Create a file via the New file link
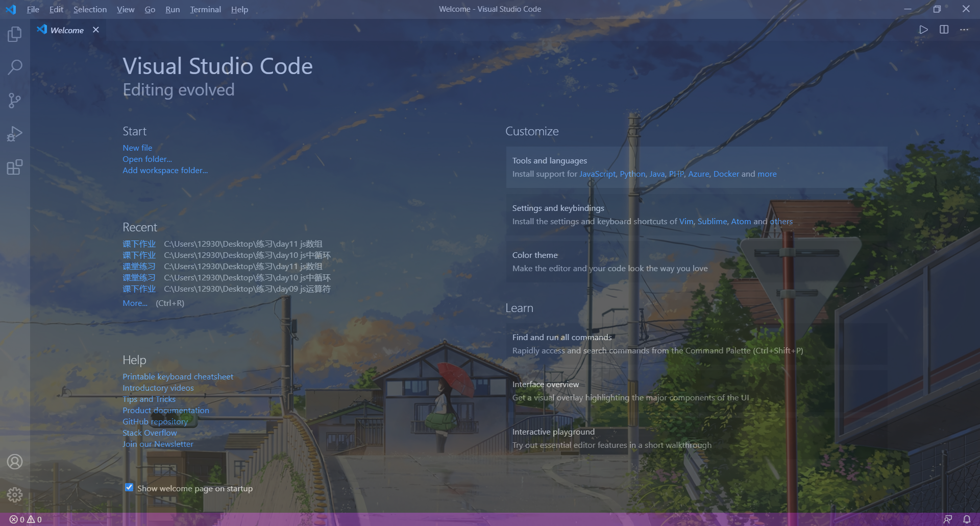This screenshot has width=980, height=526. click(x=137, y=148)
